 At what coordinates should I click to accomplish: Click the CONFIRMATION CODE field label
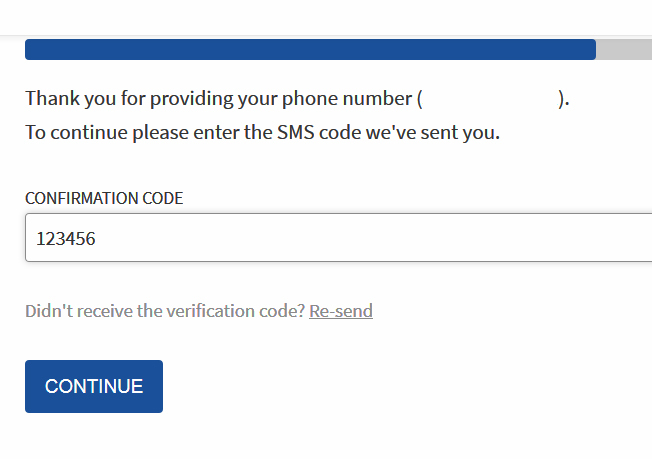click(x=104, y=198)
